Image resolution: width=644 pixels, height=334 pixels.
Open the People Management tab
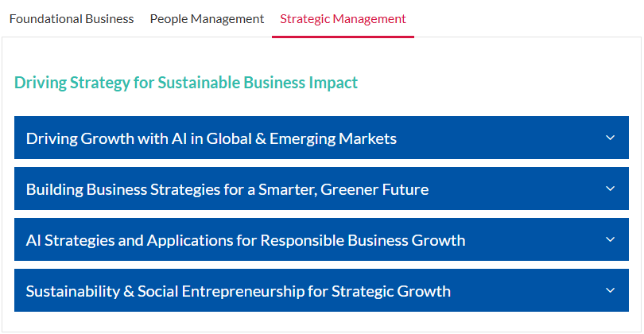207,19
